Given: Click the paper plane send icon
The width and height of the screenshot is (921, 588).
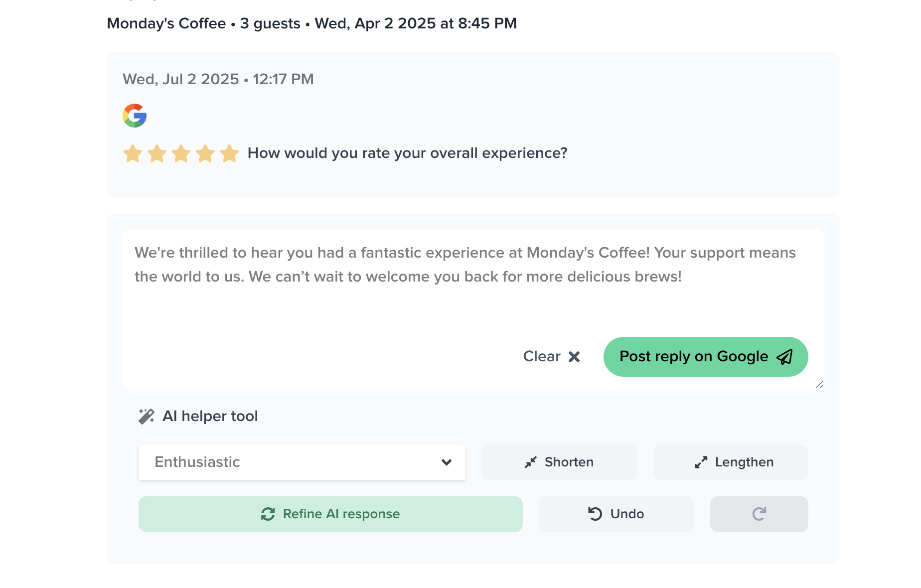Looking at the screenshot, I should (x=785, y=357).
